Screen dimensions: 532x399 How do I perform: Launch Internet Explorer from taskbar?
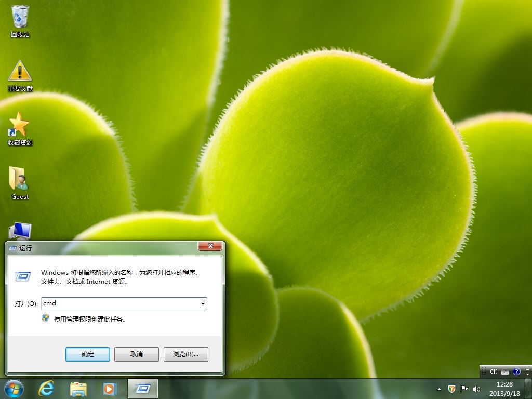pyautogui.click(x=46, y=389)
